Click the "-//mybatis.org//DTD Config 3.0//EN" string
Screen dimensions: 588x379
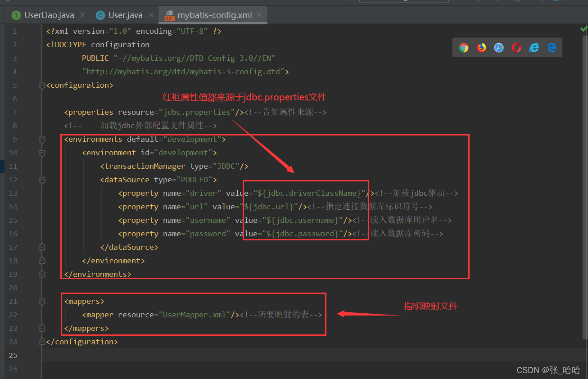194,58
